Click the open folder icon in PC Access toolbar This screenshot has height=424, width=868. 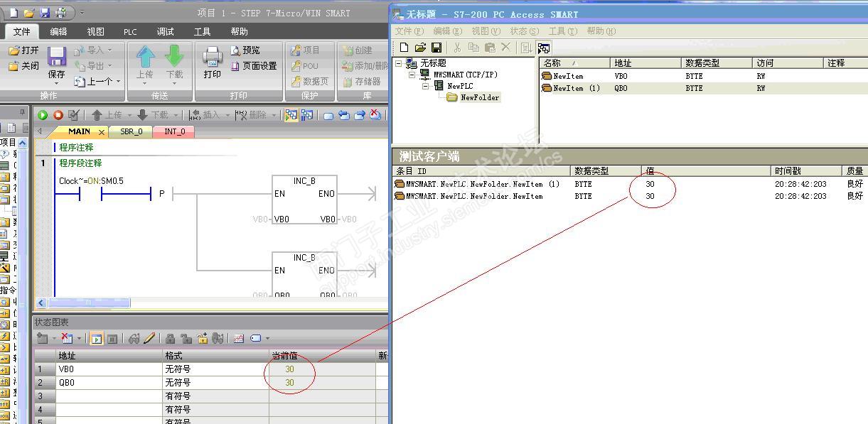[420, 48]
